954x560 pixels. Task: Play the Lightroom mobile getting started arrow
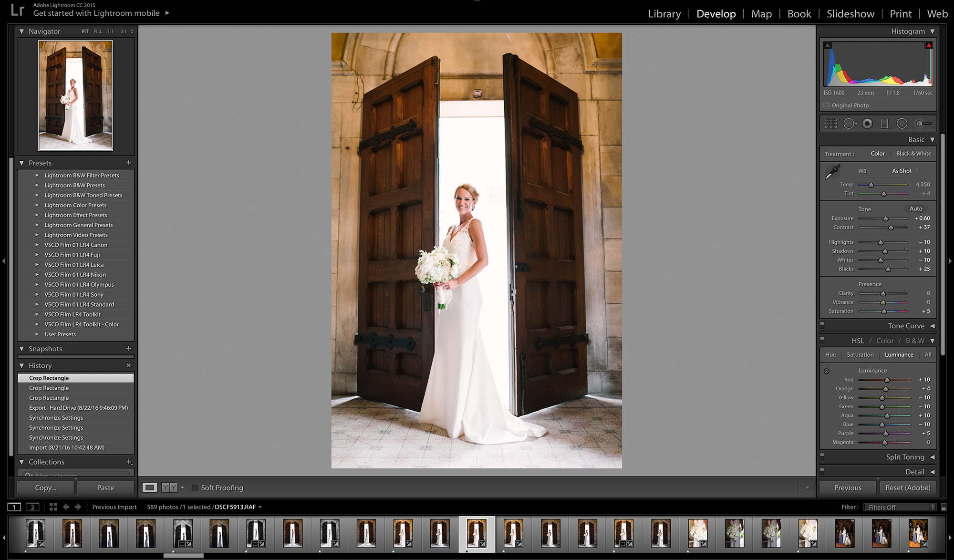click(x=167, y=13)
